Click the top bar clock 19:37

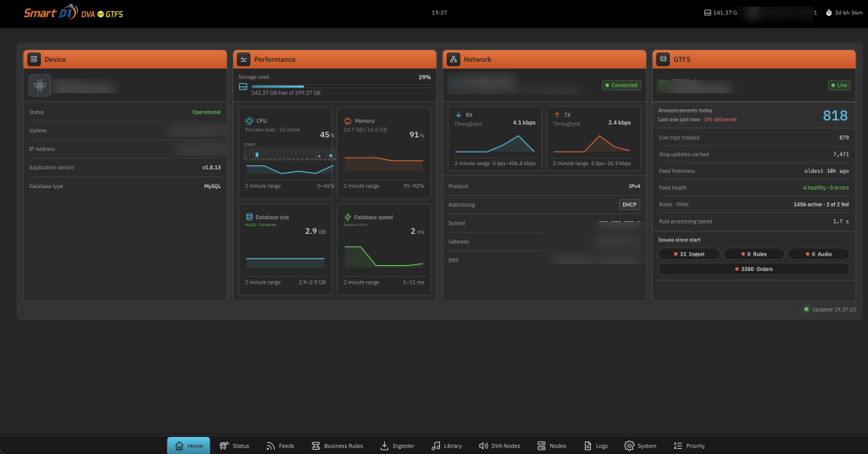click(x=439, y=13)
